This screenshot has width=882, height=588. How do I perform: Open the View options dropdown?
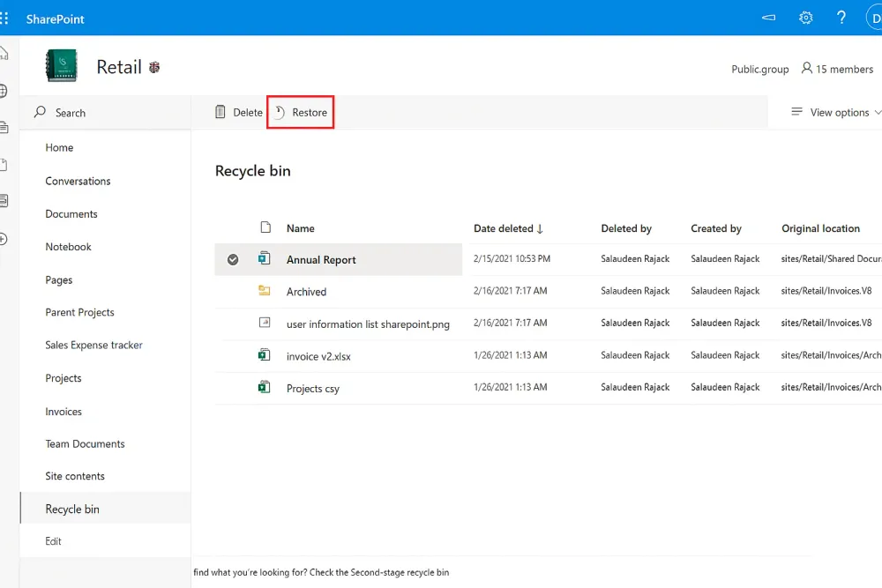pyautogui.click(x=834, y=112)
